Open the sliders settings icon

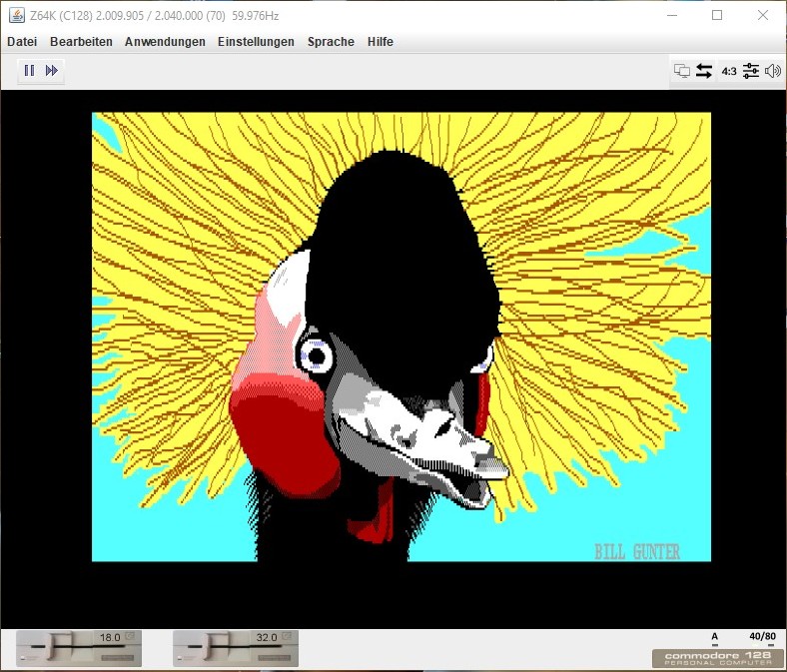pyautogui.click(x=751, y=71)
